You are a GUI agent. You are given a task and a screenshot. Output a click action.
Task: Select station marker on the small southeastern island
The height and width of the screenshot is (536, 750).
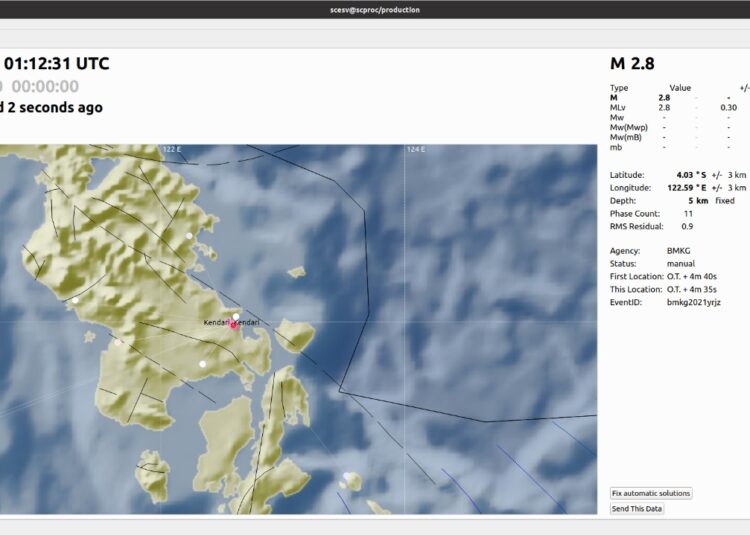tap(347, 476)
